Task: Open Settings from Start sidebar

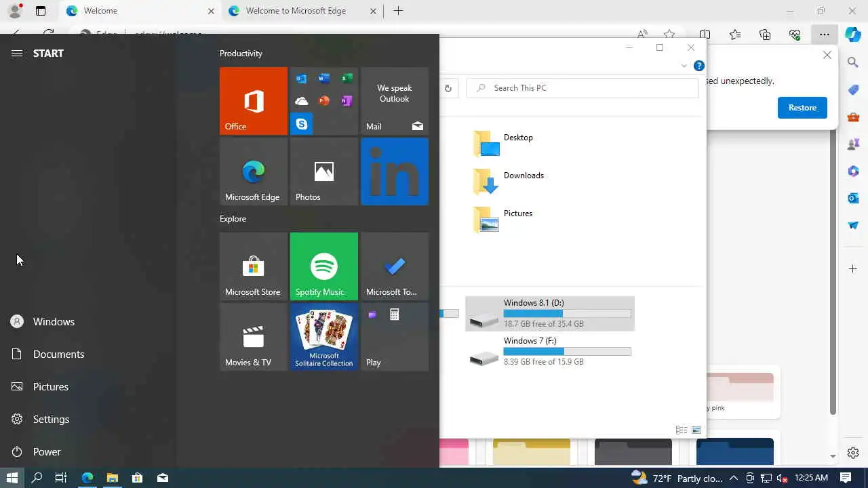Action: (x=88, y=420)
